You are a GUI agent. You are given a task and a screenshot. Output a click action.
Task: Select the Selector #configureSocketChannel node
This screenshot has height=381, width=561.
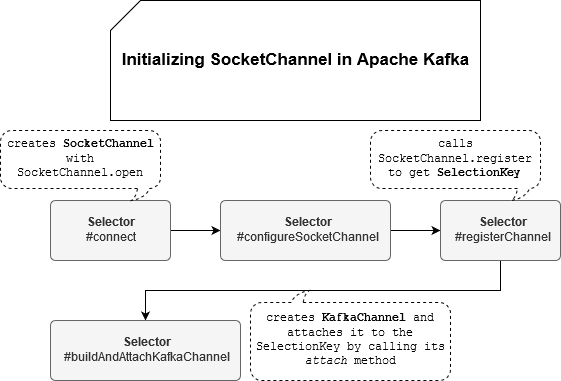click(x=305, y=230)
